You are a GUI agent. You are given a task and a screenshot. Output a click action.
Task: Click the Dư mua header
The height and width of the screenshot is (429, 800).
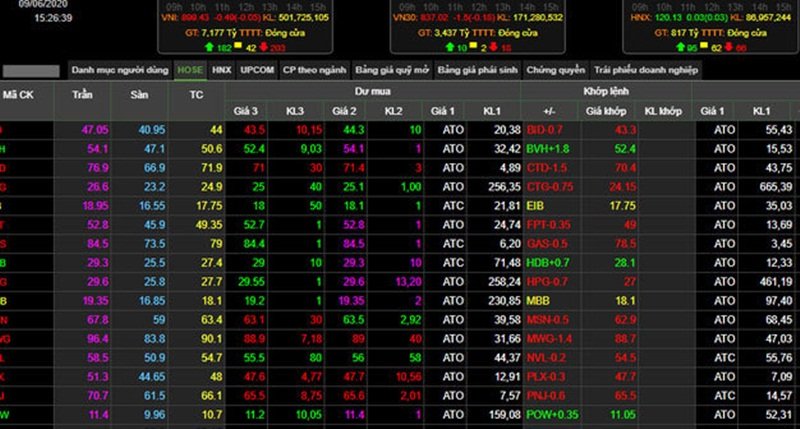(373, 91)
